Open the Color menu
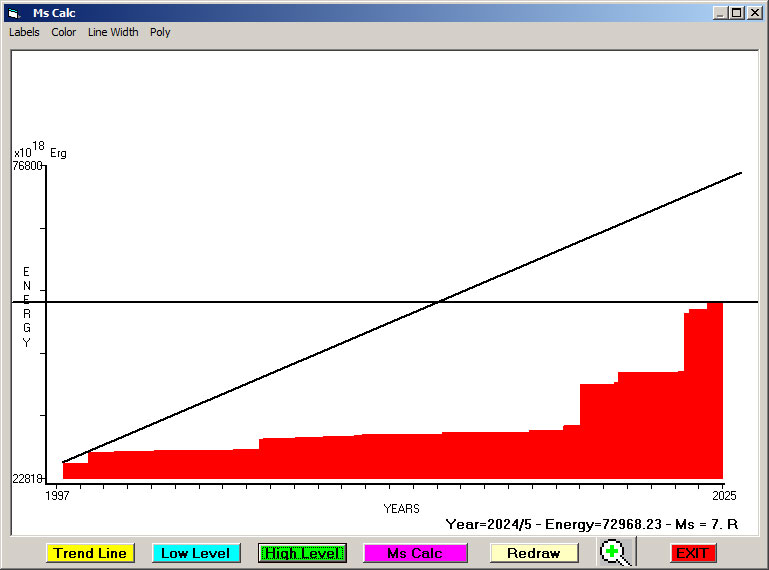This screenshot has height=570, width=769. click(x=64, y=32)
